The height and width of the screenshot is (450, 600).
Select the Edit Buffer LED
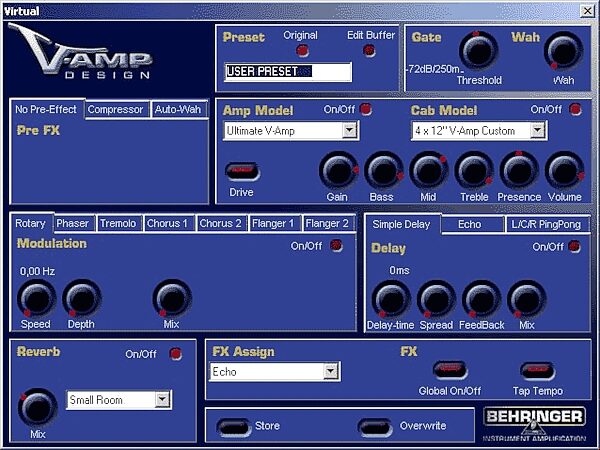[x=369, y=51]
